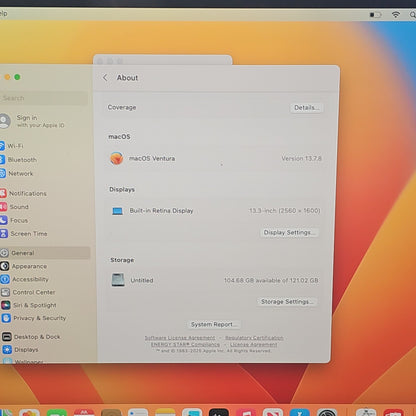Image resolution: width=416 pixels, height=416 pixels.
Task: Click the 13.3-inch (2560 × 1600) text
Action: coord(284,211)
